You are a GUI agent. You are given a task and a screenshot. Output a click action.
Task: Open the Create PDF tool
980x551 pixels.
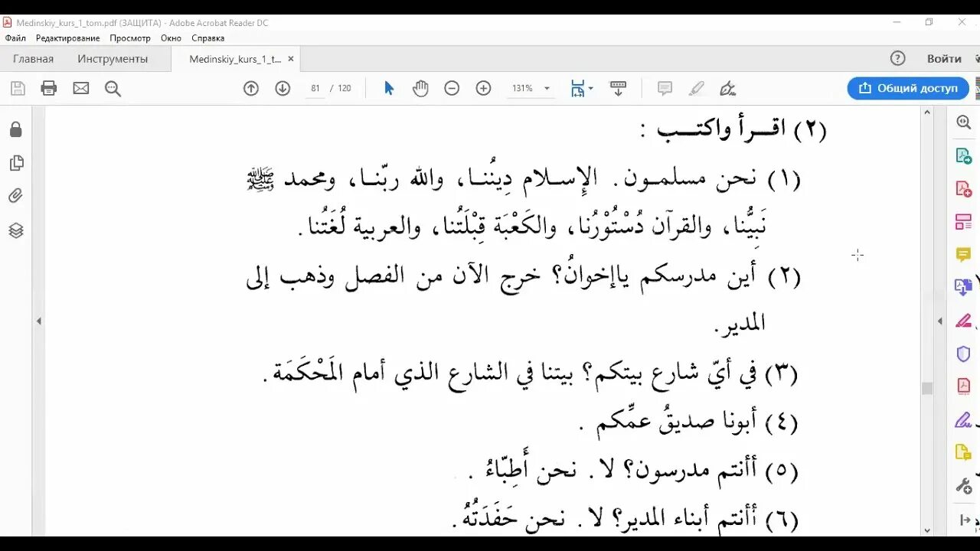(x=964, y=189)
